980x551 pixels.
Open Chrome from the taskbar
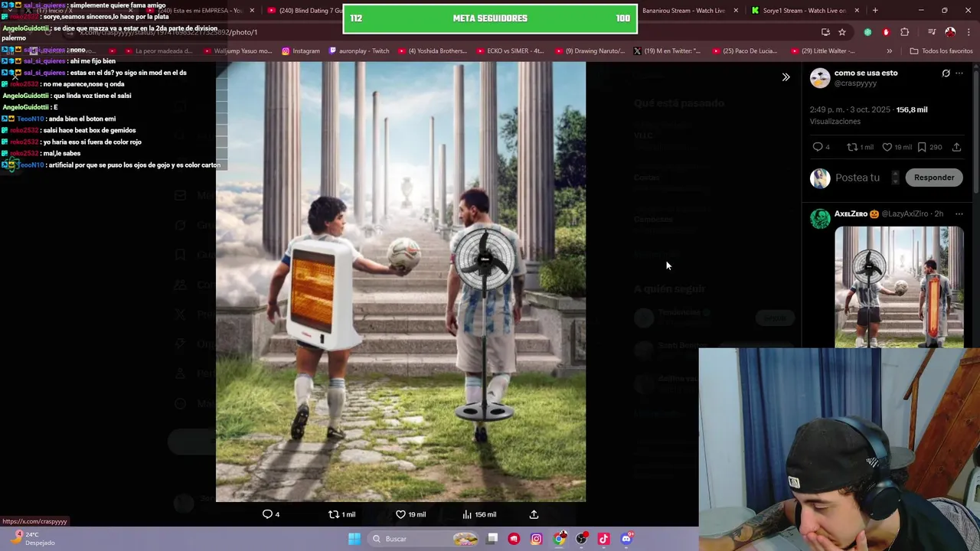tap(560, 539)
